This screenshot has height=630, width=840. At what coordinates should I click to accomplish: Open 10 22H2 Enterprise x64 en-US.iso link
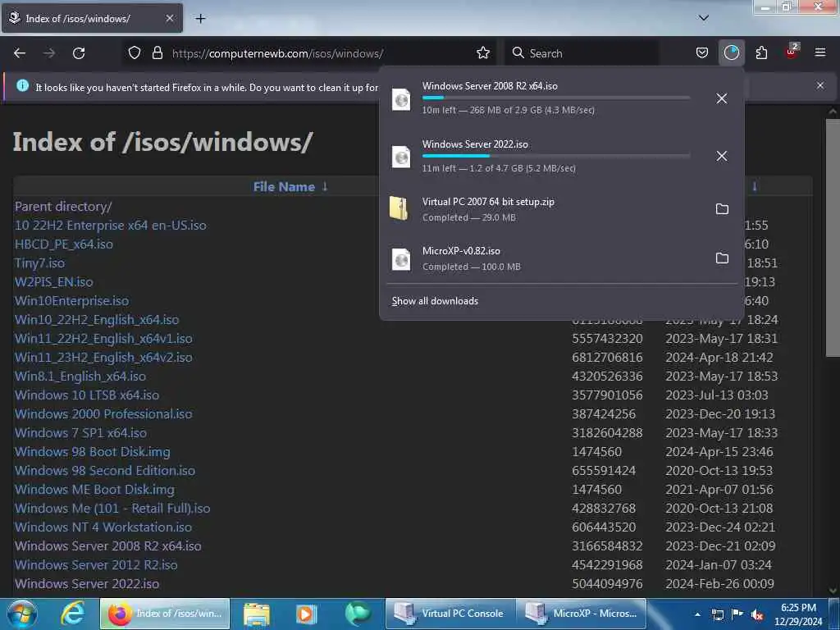[111, 225]
